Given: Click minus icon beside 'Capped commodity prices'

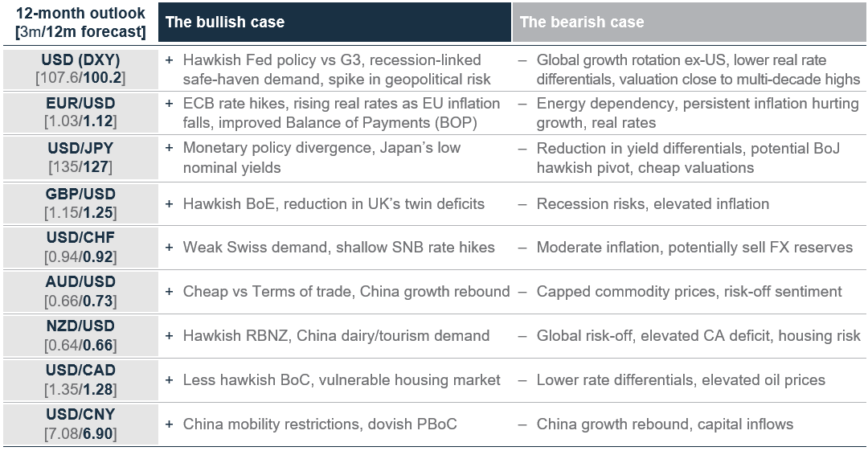Looking at the screenshot, I should 522,292.
